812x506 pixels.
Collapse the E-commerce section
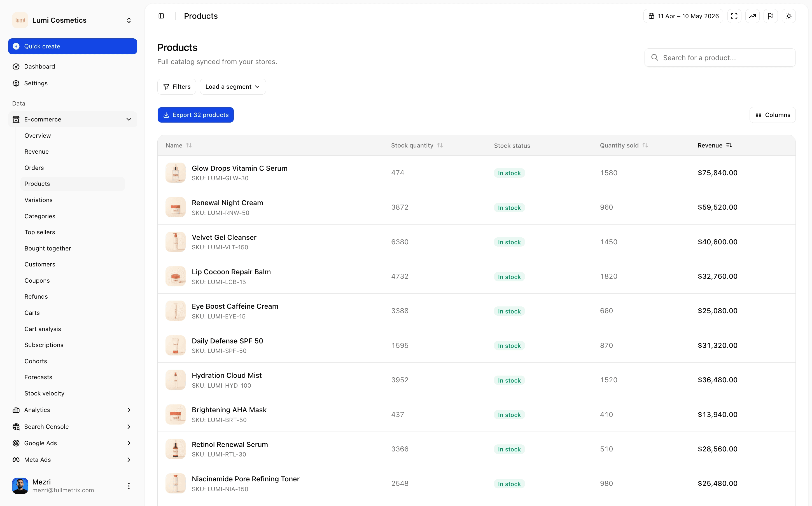73,119
